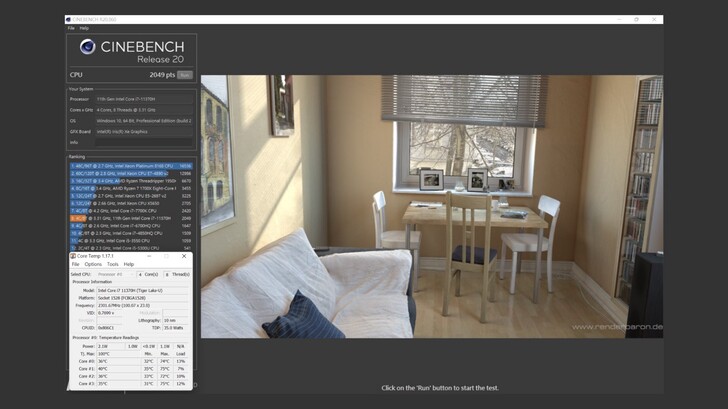Click VID value 0.7699 v
Image resolution: width=728 pixels, height=409 pixels.
(109, 313)
